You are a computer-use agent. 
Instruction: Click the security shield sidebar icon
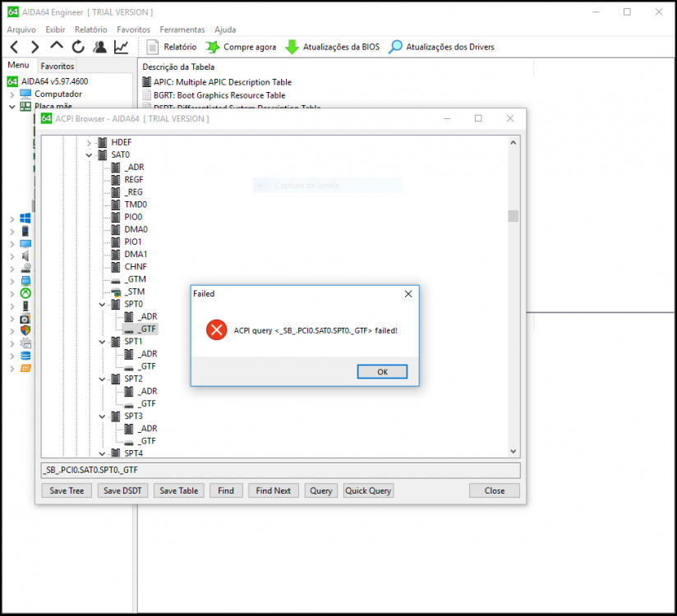pyautogui.click(x=25, y=331)
